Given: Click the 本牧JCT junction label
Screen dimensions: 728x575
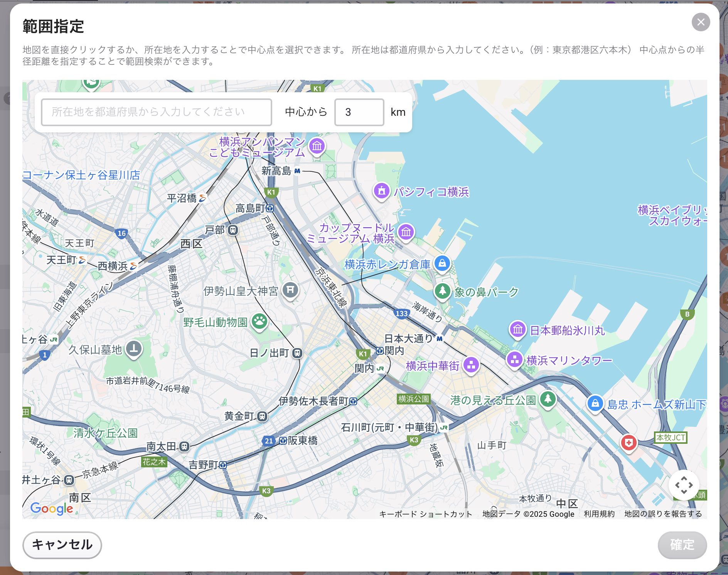Looking at the screenshot, I should click(x=671, y=438).
